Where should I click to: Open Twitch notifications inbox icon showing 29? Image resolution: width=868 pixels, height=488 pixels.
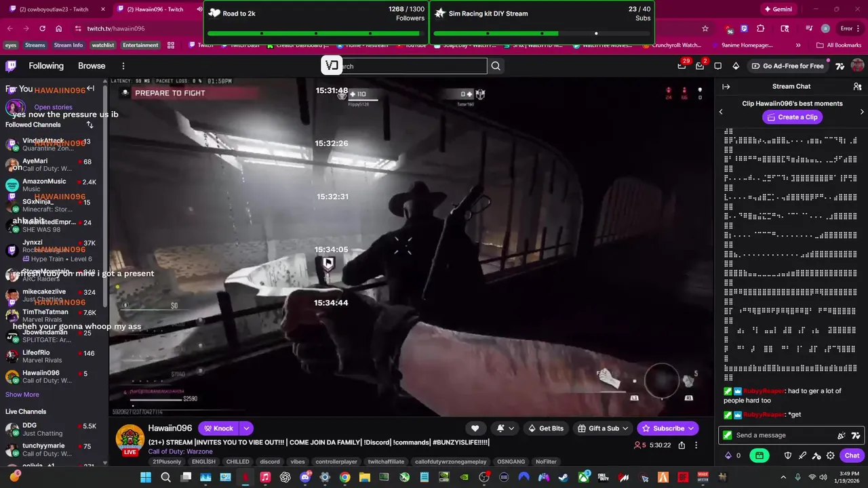point(682,66)
